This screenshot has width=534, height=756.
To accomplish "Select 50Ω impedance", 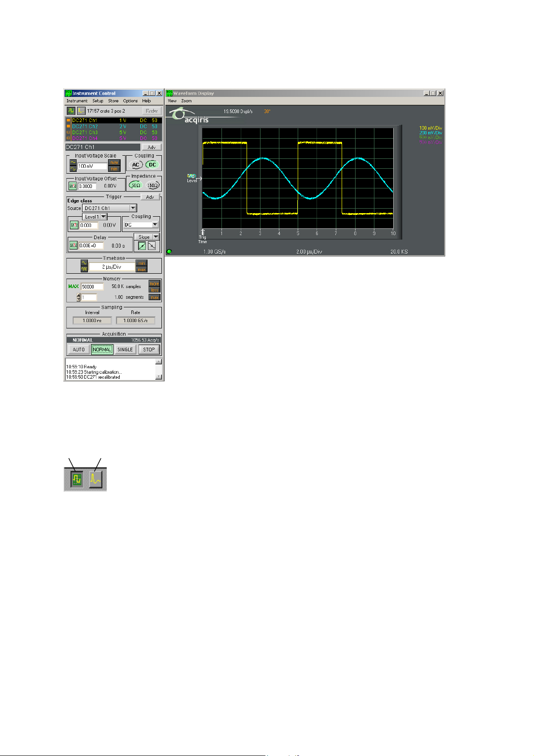I will (135, 185).
